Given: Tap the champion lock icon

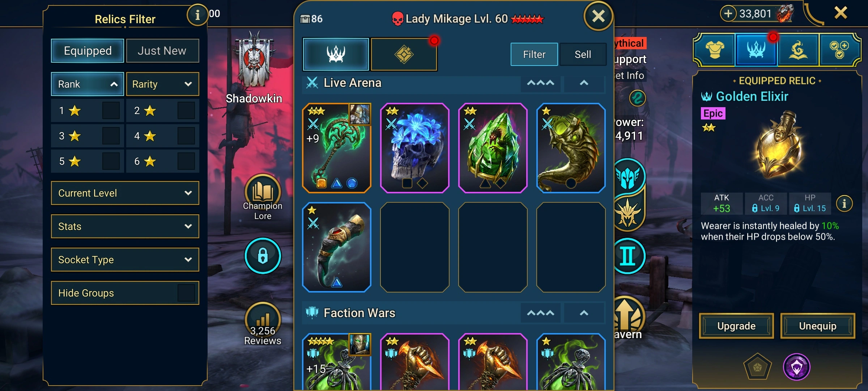Looking at the screenshot, I should tap(263, 256).
